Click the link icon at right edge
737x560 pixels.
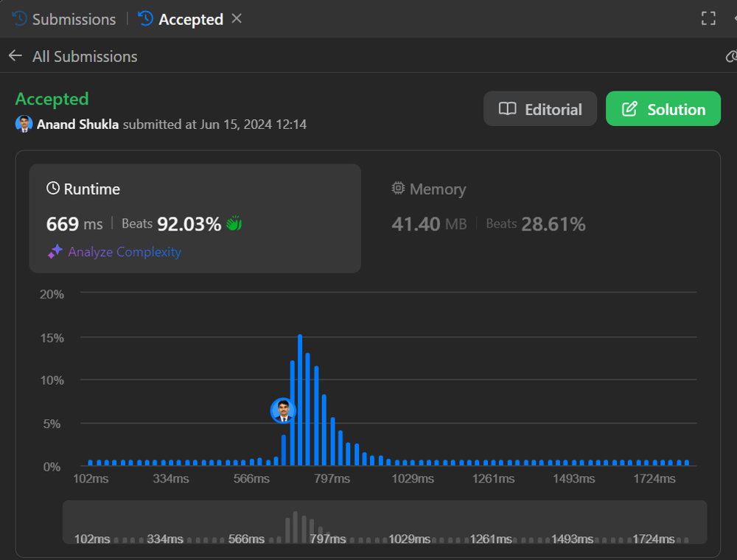tap(731, 57)
